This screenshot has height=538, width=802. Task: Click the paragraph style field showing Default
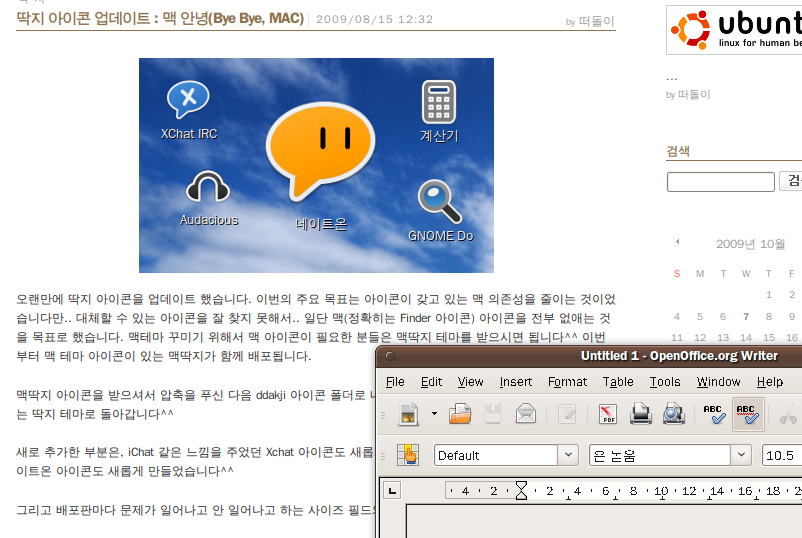pos(496,455)
